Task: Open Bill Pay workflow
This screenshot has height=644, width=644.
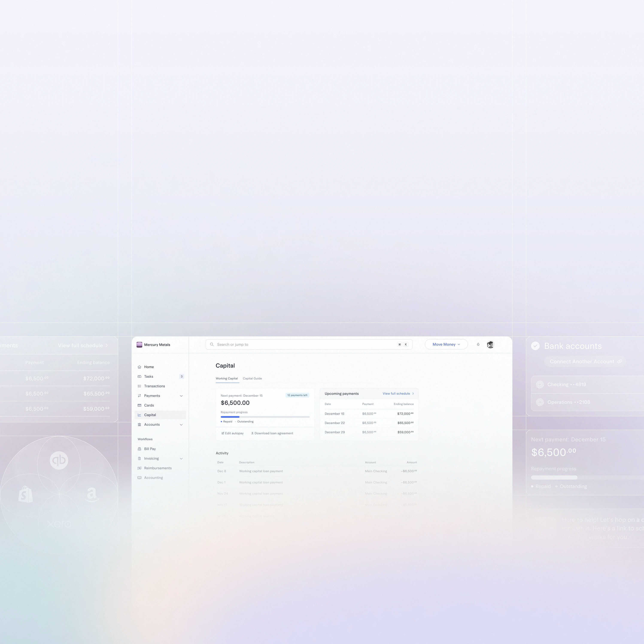Action: coord(160,449)
